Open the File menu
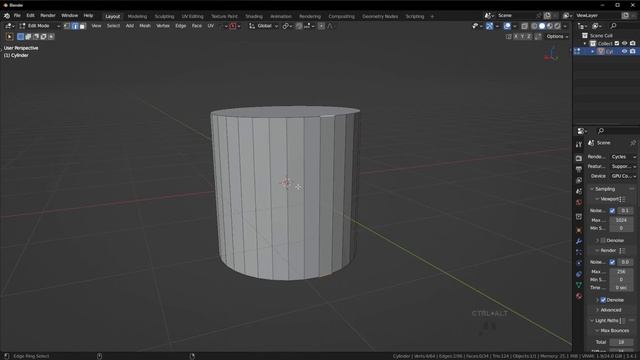This screenshot has width=640, height=360. (17, 16)
